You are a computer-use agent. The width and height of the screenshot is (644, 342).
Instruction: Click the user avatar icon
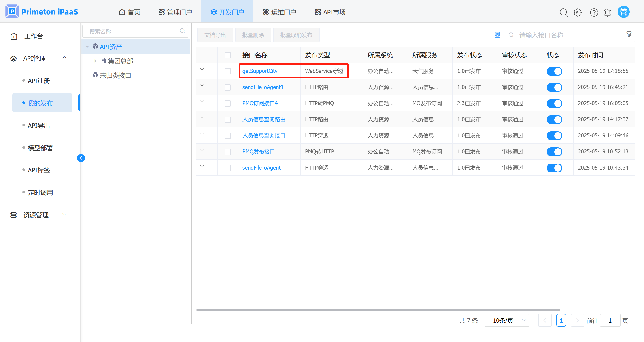coord(623,12)
